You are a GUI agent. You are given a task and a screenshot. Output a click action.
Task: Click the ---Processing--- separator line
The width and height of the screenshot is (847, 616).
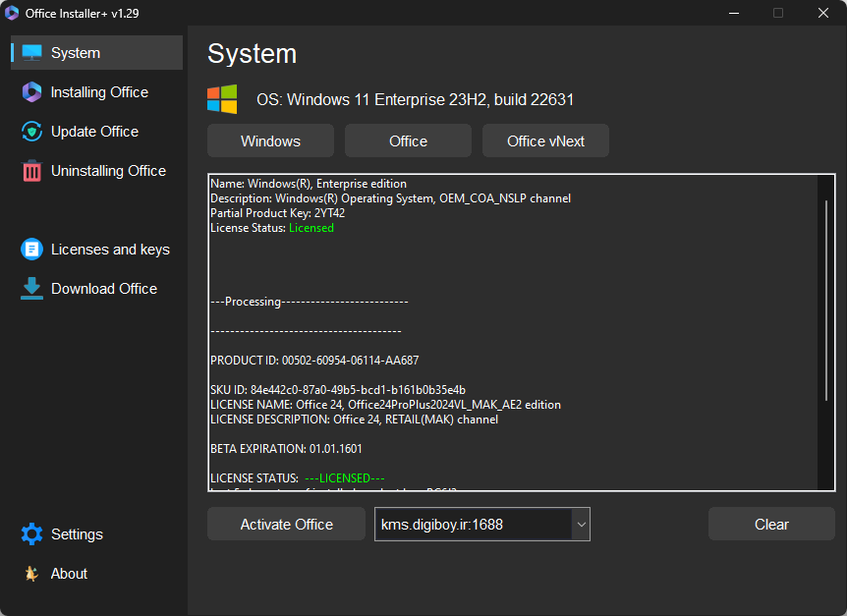click(309, 302)
